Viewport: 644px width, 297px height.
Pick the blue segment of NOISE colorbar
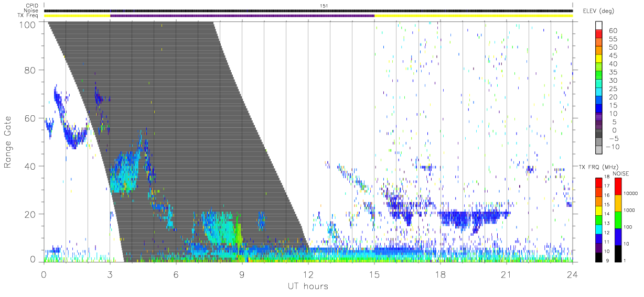[x=618, y=236]
